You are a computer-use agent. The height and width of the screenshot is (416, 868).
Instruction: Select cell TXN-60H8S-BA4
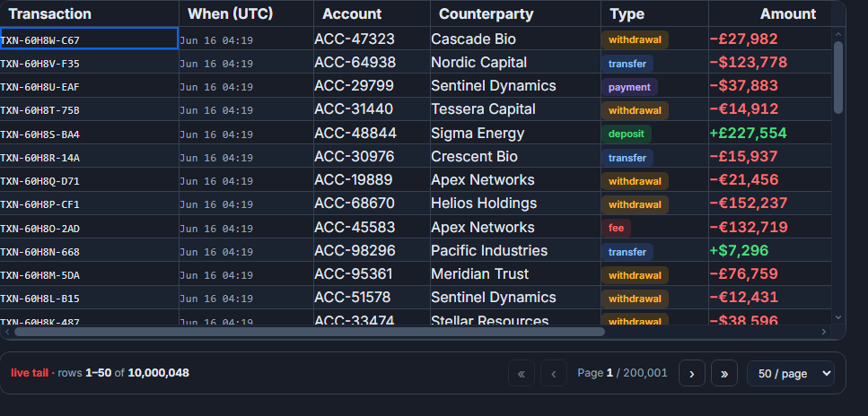(89, 134)
